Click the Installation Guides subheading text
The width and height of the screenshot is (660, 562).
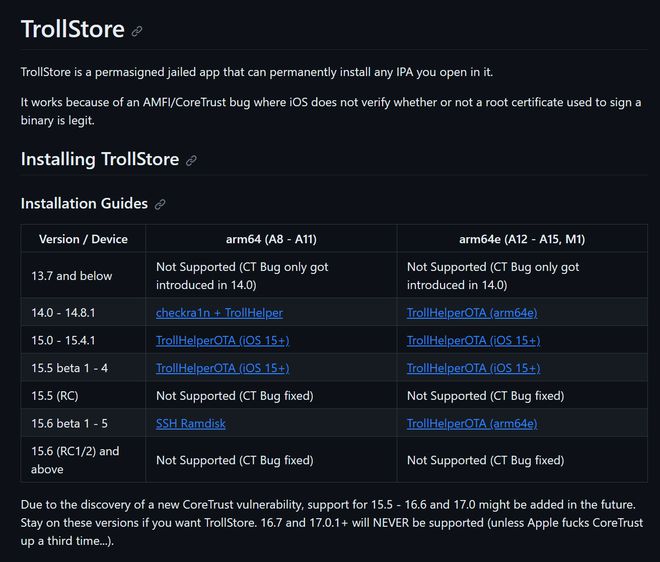point(84,204)
